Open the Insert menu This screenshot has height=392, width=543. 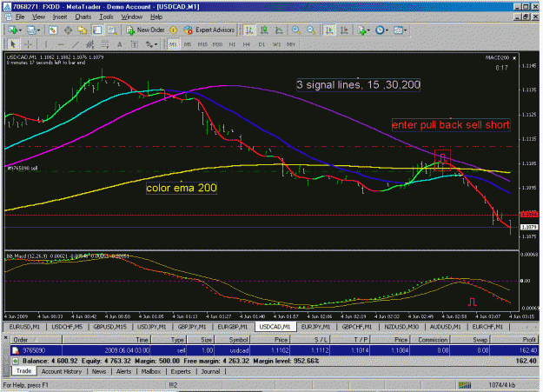[60, 17]
